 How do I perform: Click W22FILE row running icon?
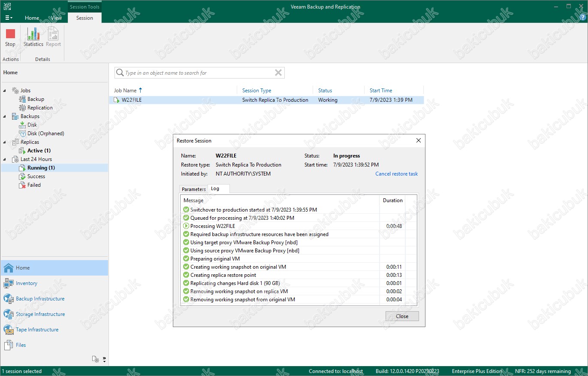click(116, 100)
